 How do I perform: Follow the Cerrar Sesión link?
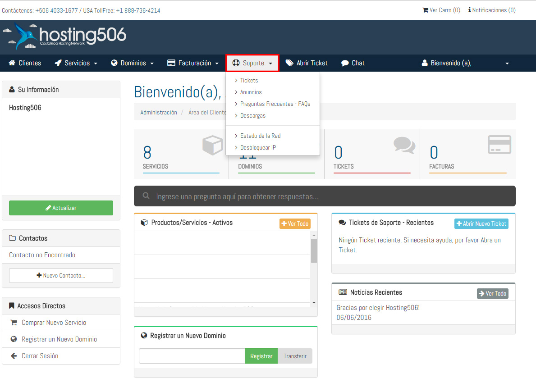point(40,356)
